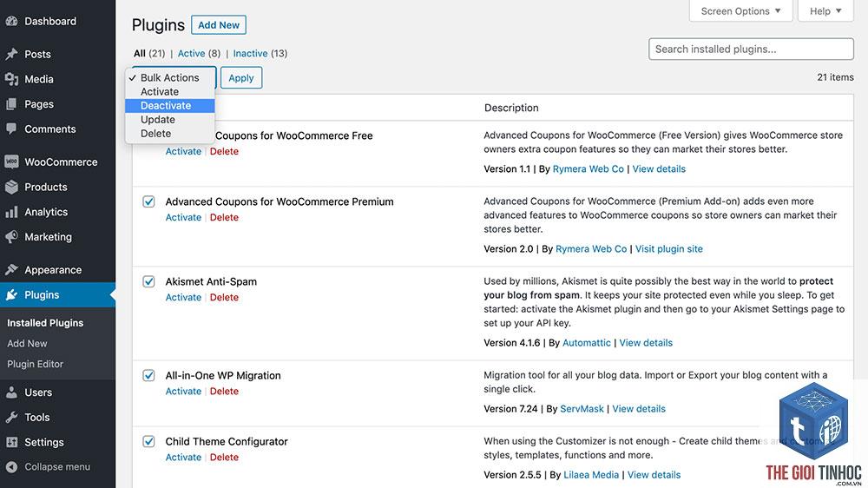View details for Advanced Coupons Free
The image size is (868, 488).
[659, 169]
